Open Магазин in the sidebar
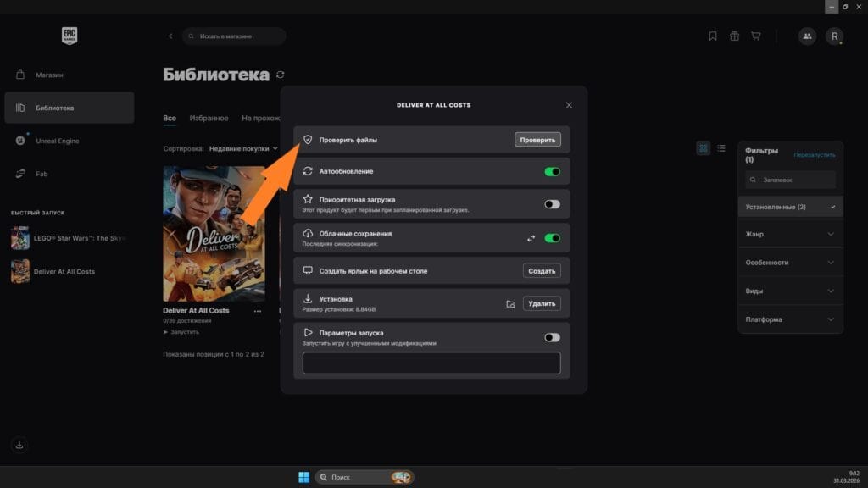868x488 pixels. 70,75
